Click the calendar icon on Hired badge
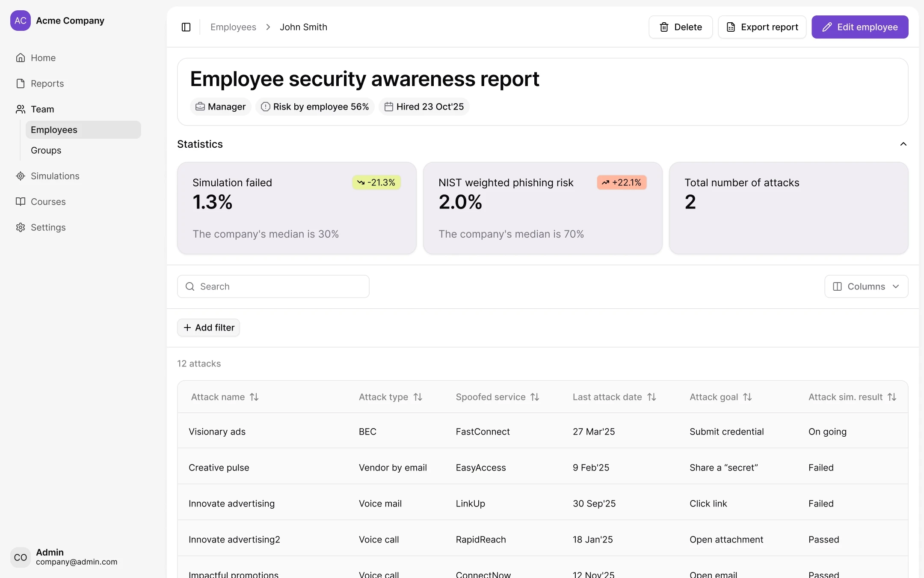 pos(389,107)
